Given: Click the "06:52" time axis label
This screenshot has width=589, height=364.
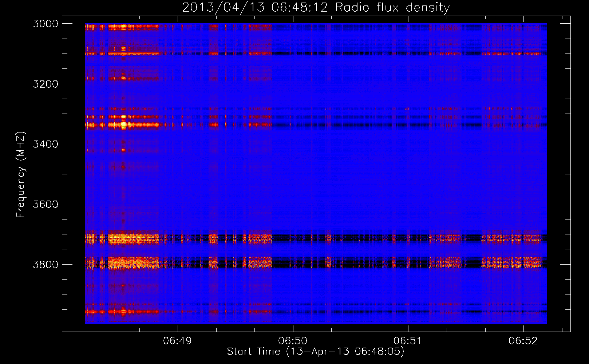Looking at the screenshot, I should [523, 341].
